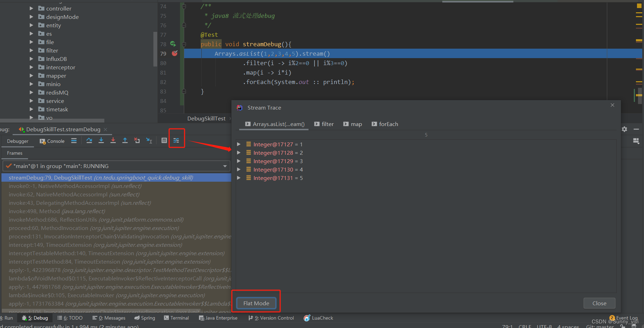Open the Evaluate Expression calculator icon
The width and height of the screenshot is (644, 328).
(x=164, y=140)
